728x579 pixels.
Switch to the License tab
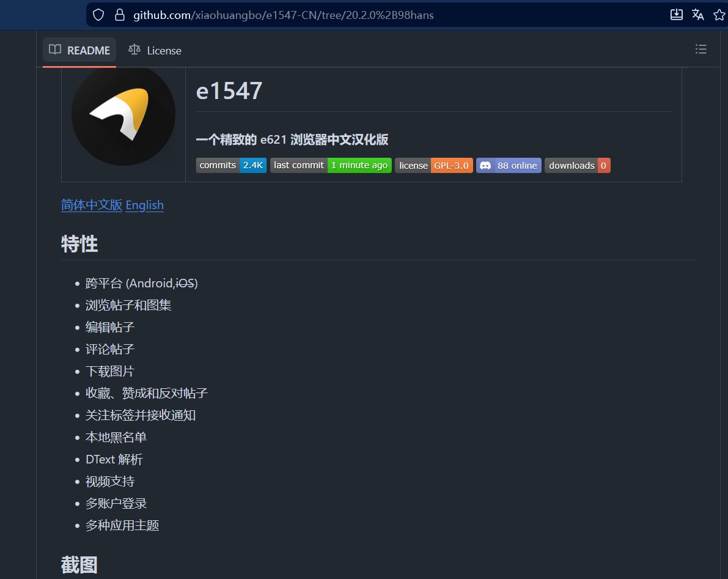click(x=155, y=50)
